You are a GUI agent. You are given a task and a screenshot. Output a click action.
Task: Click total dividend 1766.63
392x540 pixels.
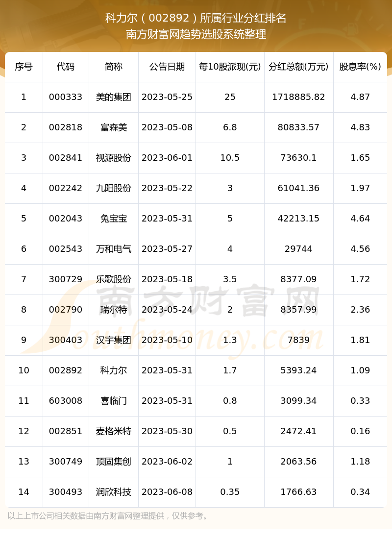click(x=298, y=492)
